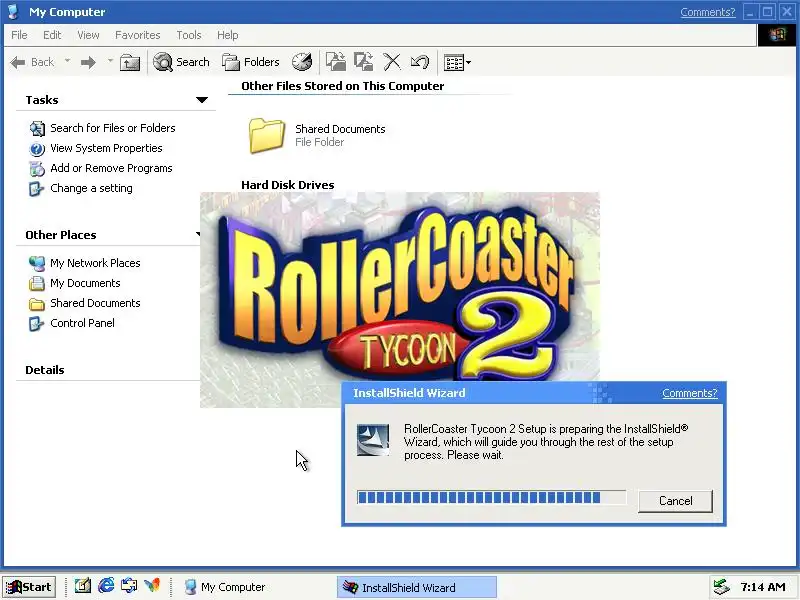Open My Documents in Other Places

pos(85,283)
